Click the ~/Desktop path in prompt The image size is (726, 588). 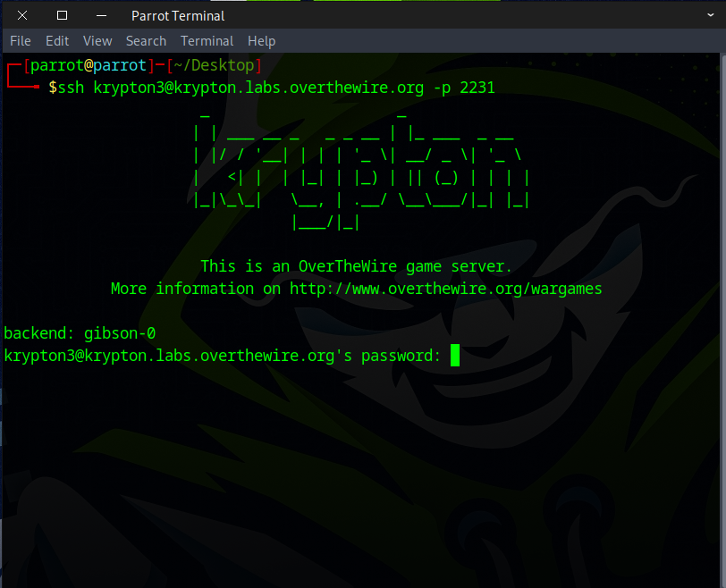[x=214, y=65]
